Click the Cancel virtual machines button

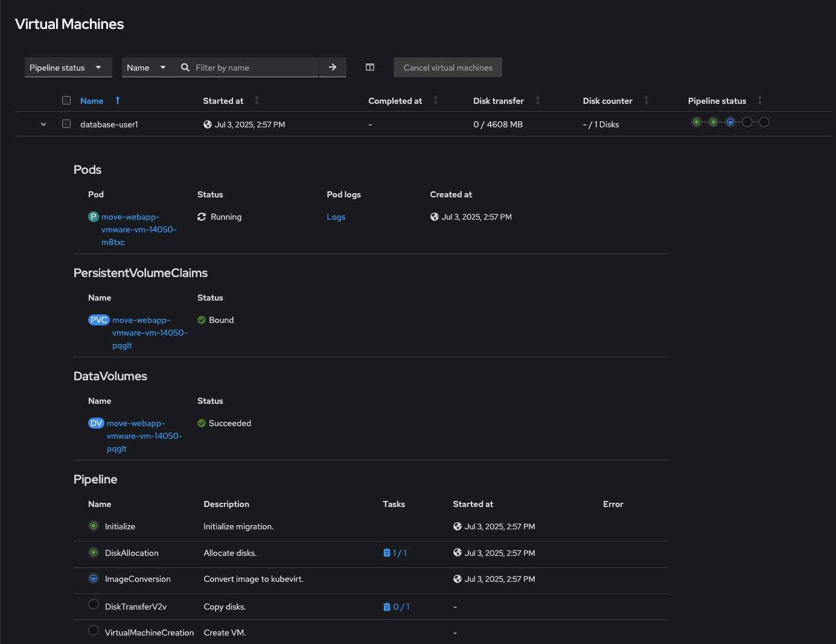click(448, 68)
